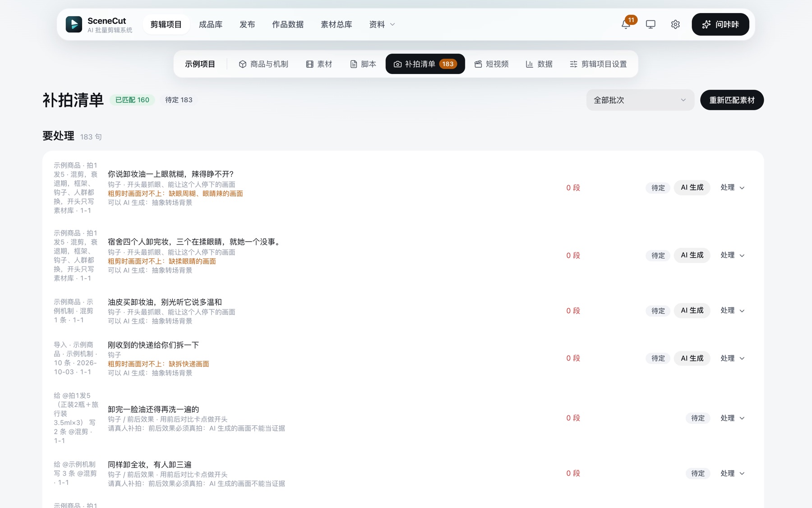Select the 示例项目 tab

click(x=200, y=64)
